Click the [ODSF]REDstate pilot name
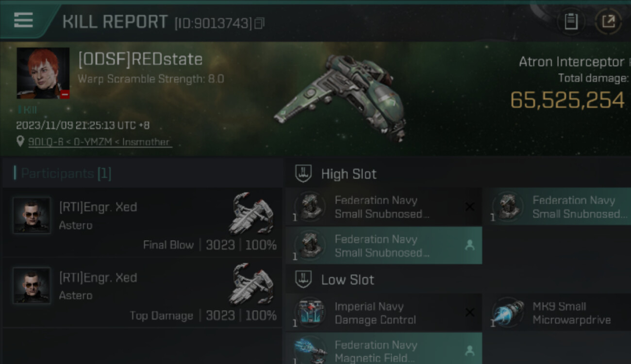The image size is (631, 364). [140, 59]
